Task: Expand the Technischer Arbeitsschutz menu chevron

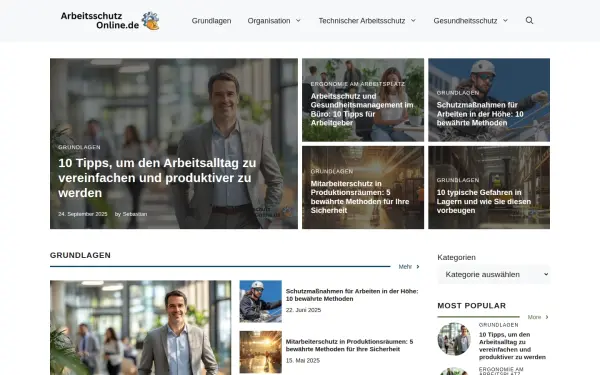Action: pyautogui.click(x=413, y=21)
